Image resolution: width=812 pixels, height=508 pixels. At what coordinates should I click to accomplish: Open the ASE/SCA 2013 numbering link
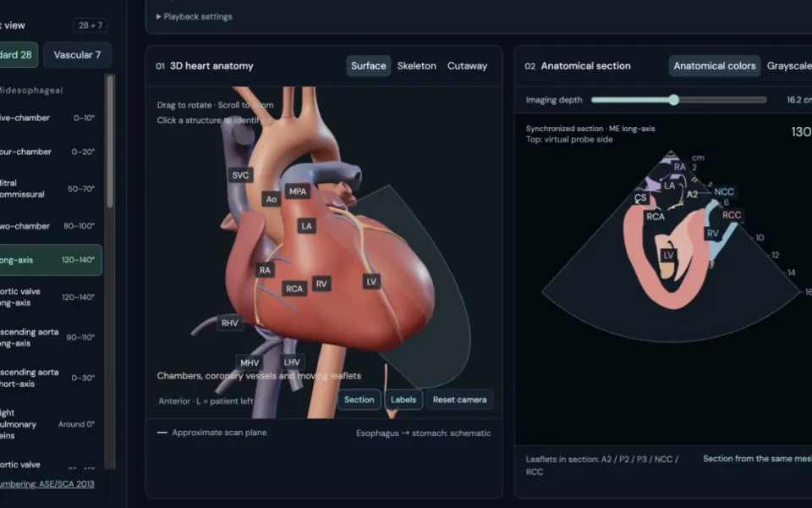47,483
